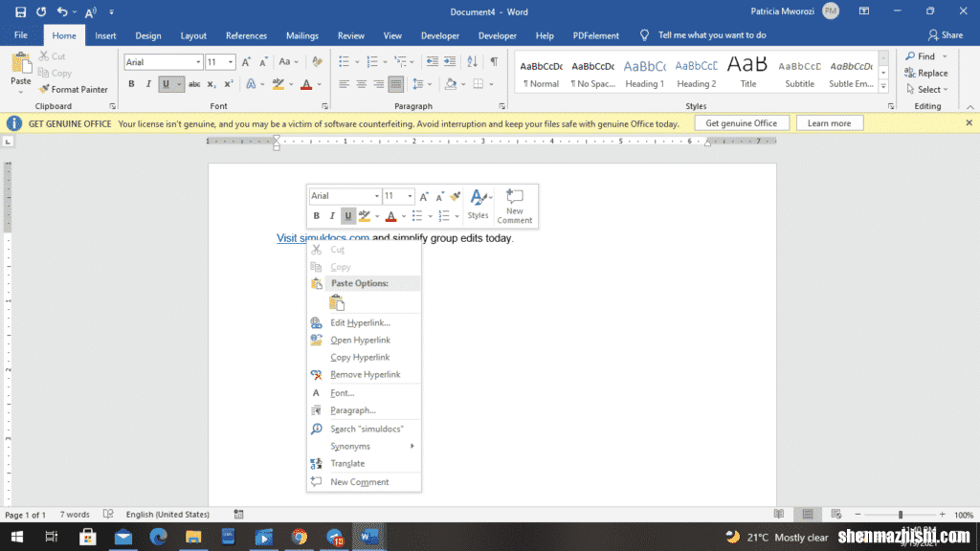Click the Tell me what you want to do box
The width and height of the screenshot is (980, 551).
(x=712, y=35)
